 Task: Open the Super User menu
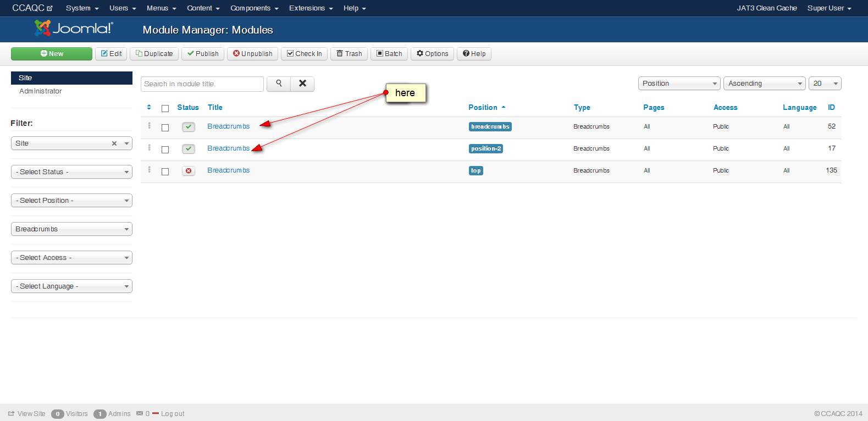[x=830, y=8]
